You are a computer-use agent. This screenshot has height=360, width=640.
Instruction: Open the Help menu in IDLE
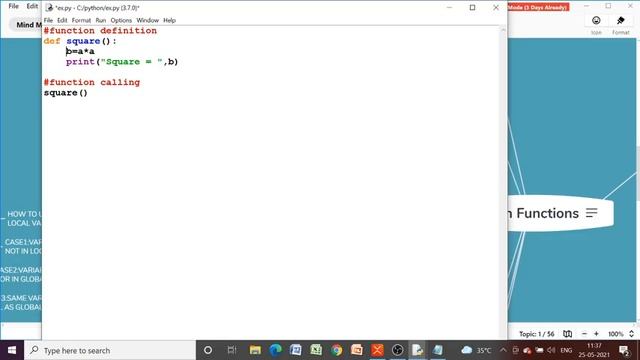point(169,20)
